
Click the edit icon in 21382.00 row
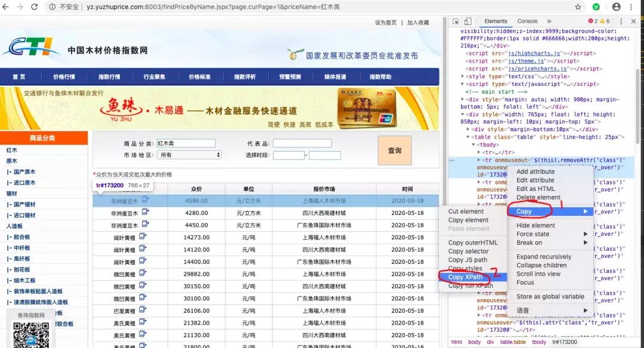(143, 322)
